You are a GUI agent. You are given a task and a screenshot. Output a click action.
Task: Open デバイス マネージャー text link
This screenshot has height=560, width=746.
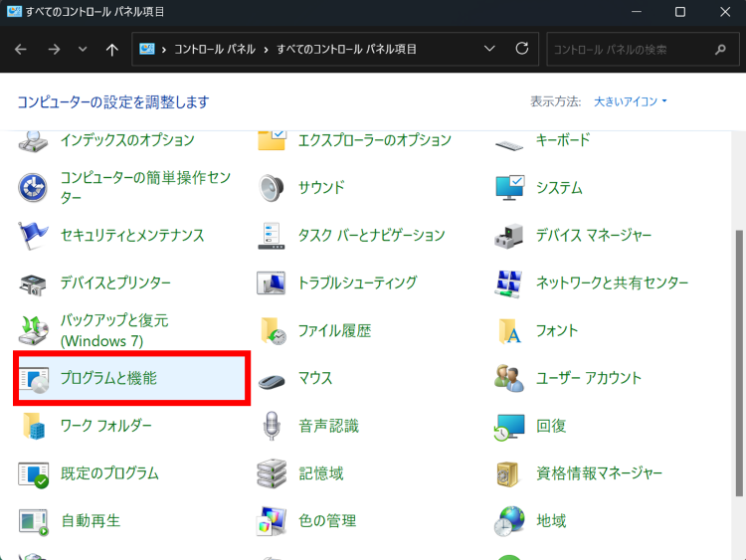pos(594,235)
